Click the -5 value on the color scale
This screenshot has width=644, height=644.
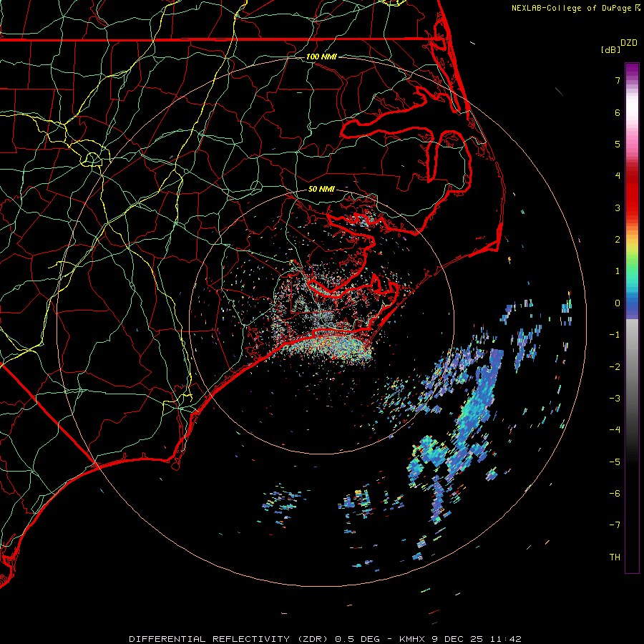pyautogui.click(x=615, y=462)
